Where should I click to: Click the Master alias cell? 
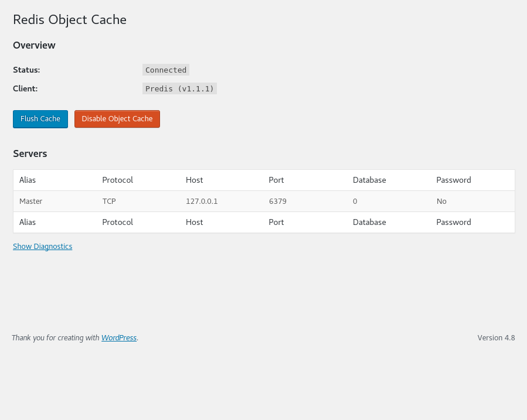(x=31, y=201)
